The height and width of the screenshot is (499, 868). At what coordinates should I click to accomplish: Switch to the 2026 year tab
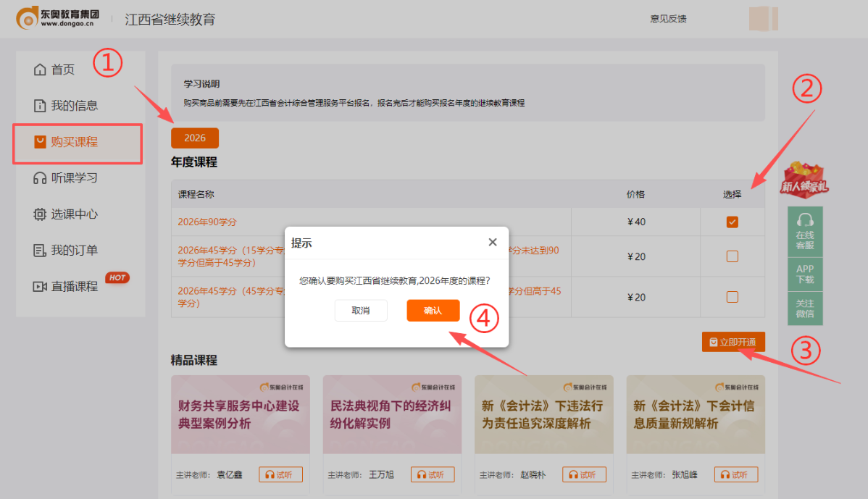click(194, 138)
